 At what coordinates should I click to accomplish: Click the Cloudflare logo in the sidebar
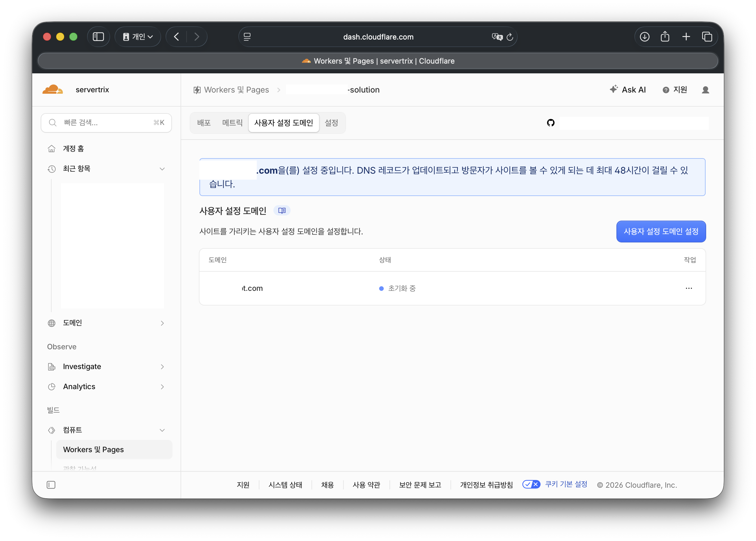point(52,90)
